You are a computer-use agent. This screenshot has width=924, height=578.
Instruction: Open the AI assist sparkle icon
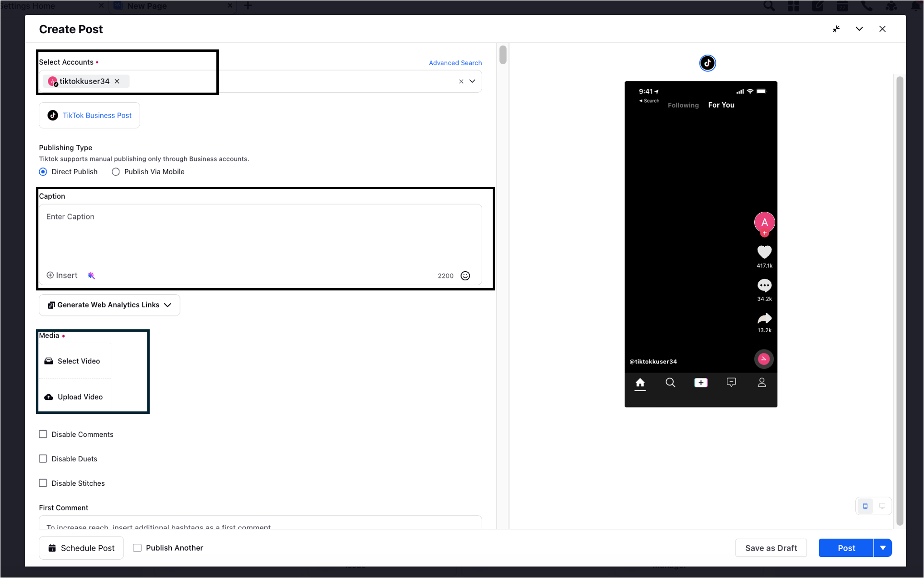91,276
